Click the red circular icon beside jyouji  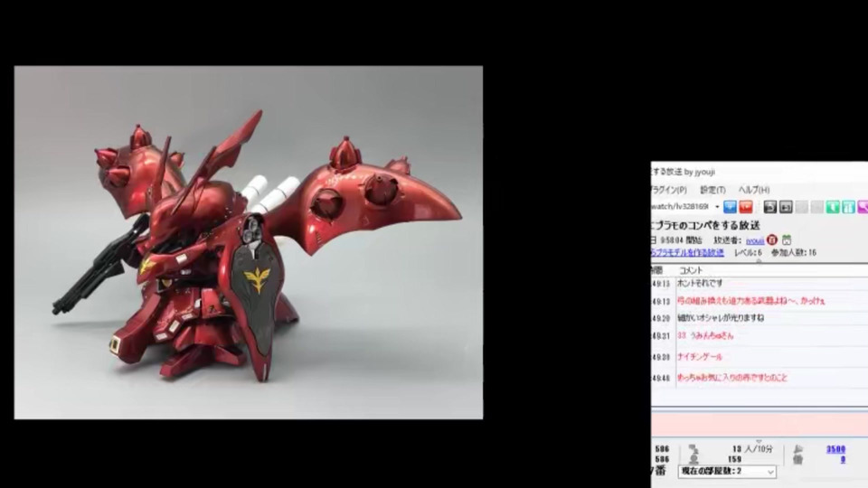pyautogui.click(x=772, y=240)
